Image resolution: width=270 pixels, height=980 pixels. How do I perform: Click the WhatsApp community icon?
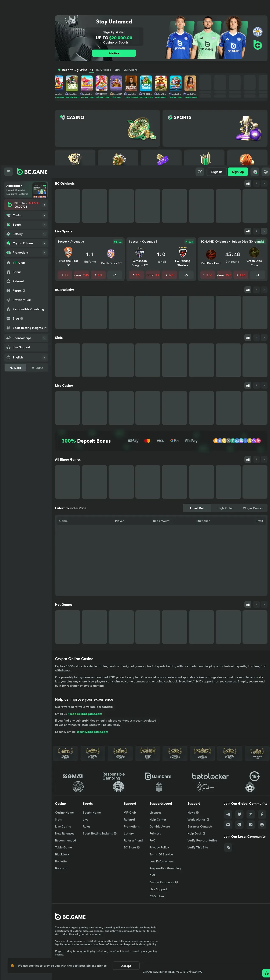point(239,824)
